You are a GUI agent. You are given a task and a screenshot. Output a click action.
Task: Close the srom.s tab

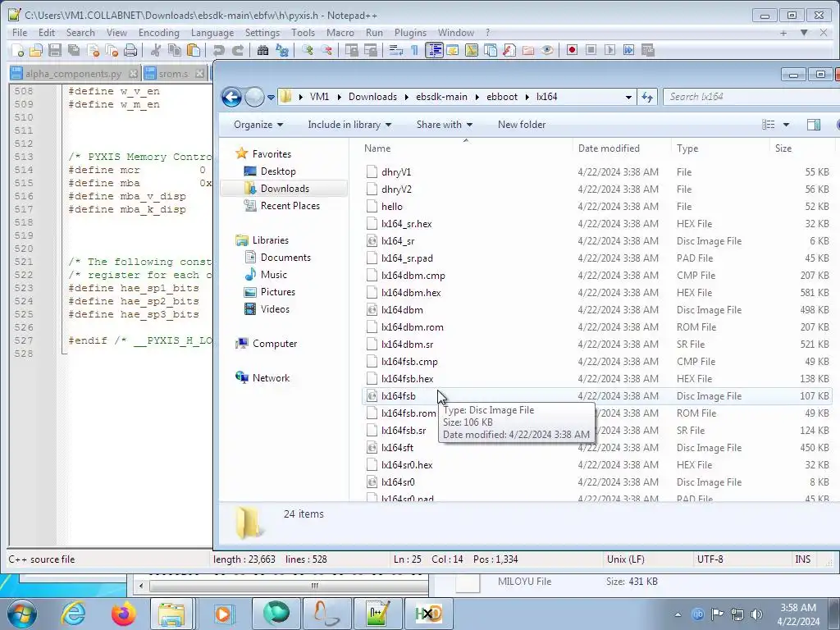[199, 73]
